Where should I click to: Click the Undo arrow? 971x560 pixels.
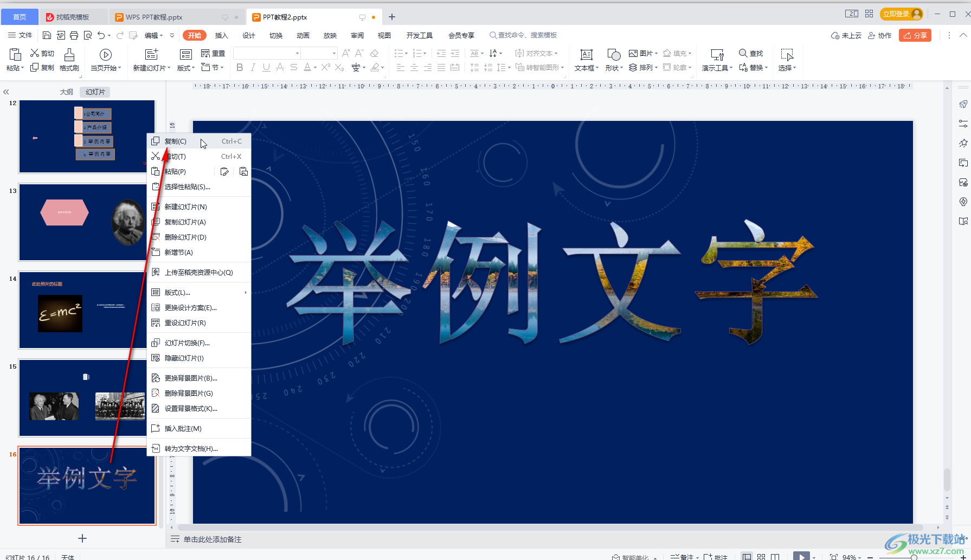point(101,35)
